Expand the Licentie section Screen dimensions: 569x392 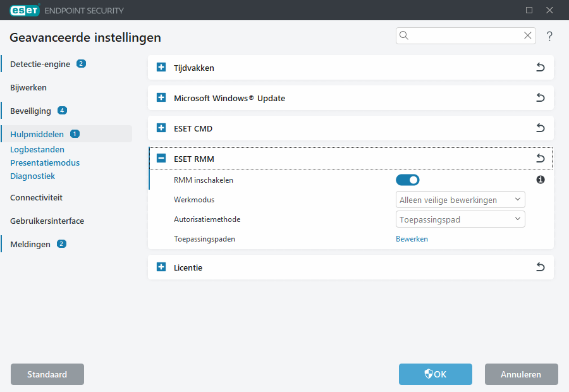pos(161,267)
